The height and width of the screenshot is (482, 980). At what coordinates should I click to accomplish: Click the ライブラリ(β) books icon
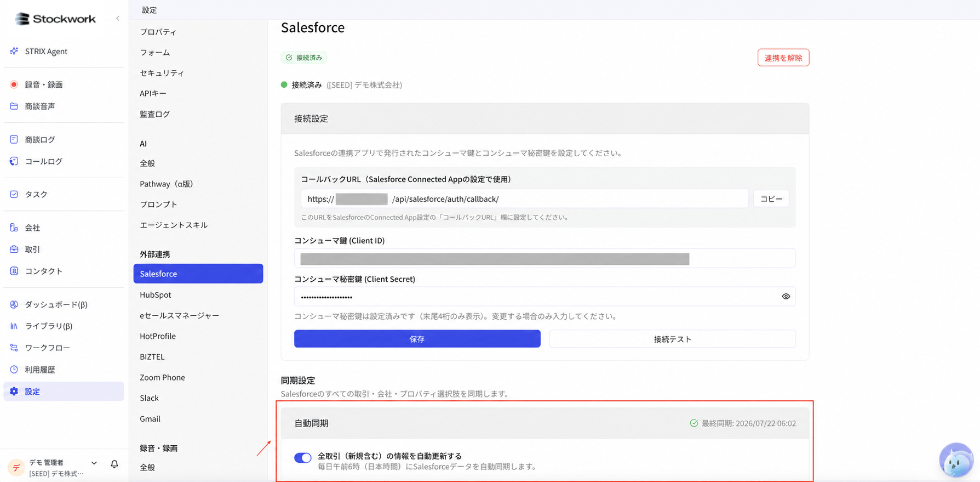click(14, 326)
